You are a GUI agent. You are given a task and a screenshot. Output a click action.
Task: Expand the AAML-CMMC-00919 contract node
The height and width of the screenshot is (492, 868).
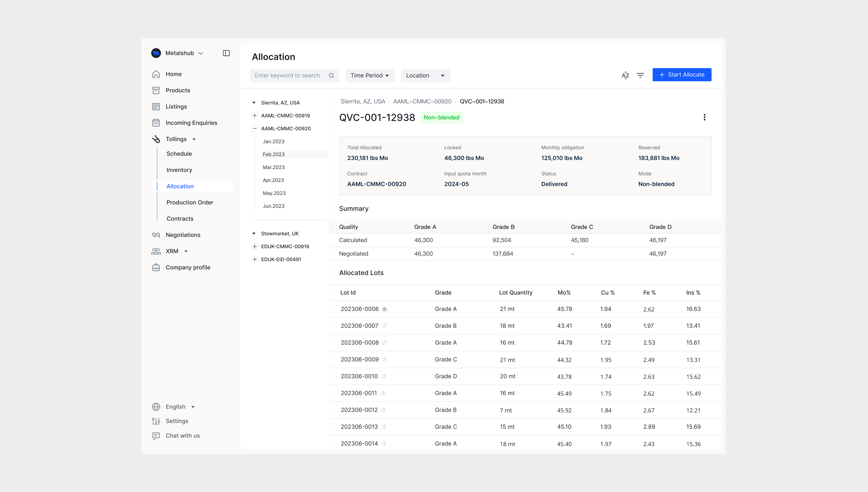(x=255, y=115)
